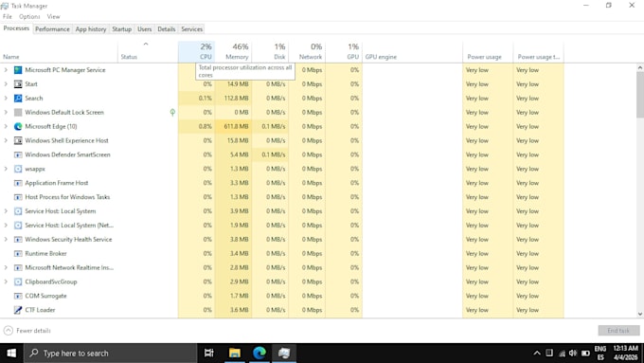Sort by the GPU column header
644x363 pixels.
(344, 51)
